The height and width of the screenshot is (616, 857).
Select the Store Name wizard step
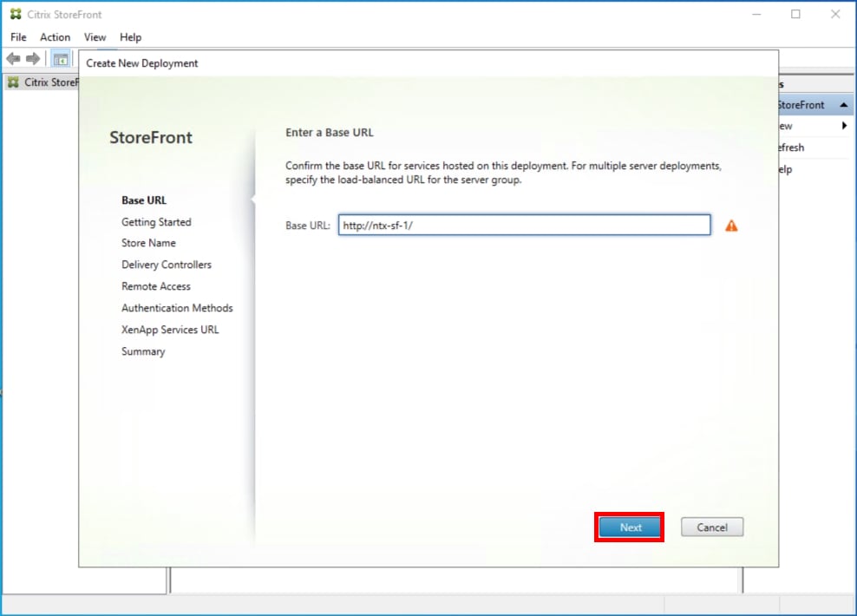[x=148, y=243]
